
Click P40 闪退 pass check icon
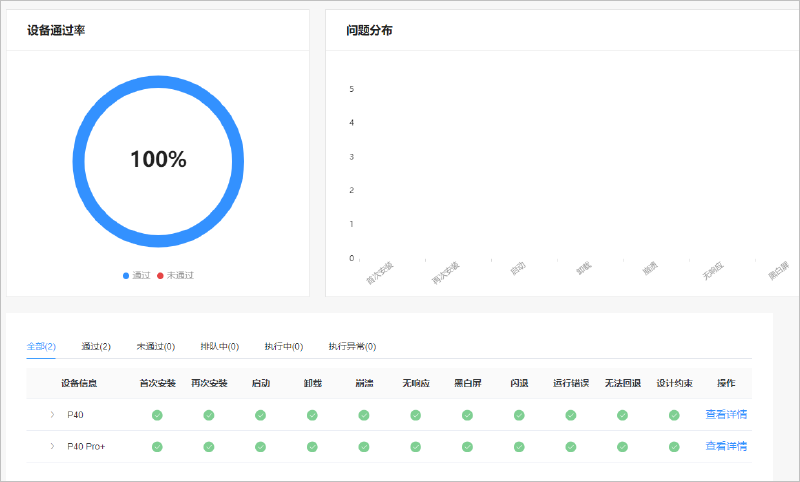[x=519, y=415]
